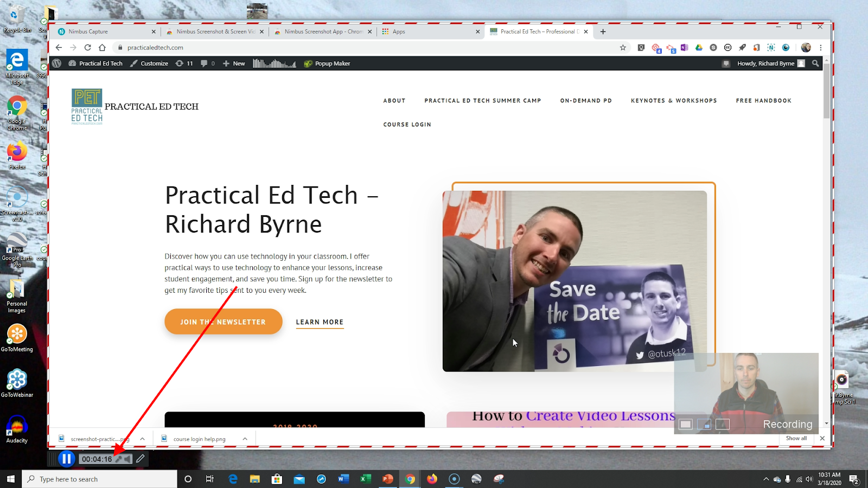868x488 pixels.
Task: Switch to Nimbus Screenshot App Chrome tab
Action: pyautogui.click(x=323, y=31)
